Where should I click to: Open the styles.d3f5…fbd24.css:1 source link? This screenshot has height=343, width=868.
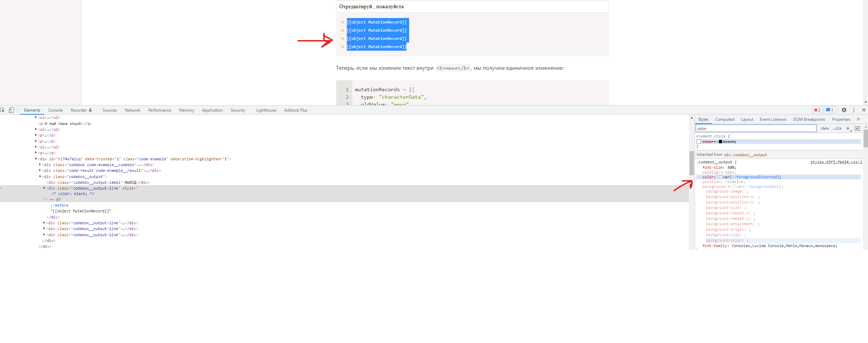tap(836, 162)
